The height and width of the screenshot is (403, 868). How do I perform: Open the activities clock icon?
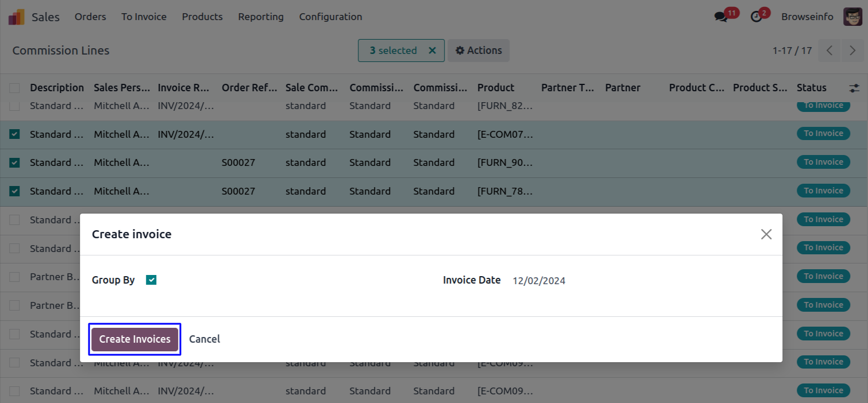(757, 17)
